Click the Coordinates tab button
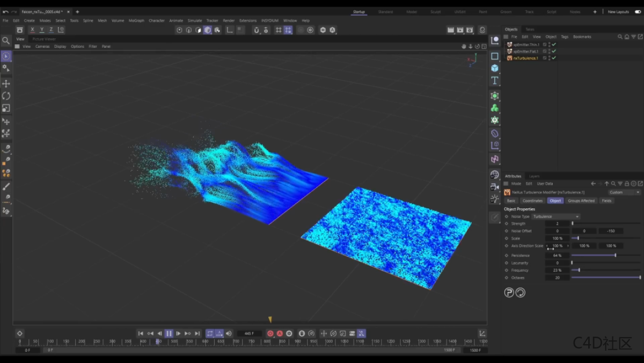 532,201
